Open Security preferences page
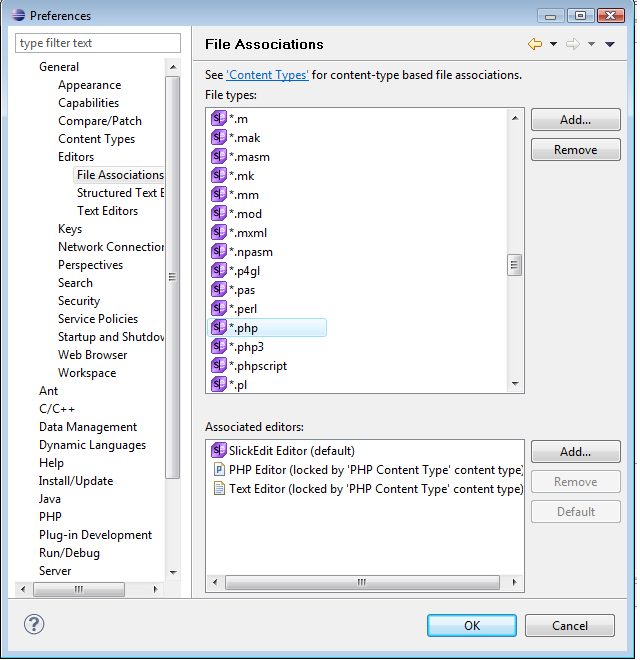The height and width of the screenshot is (660, 640). pos(79,301)
